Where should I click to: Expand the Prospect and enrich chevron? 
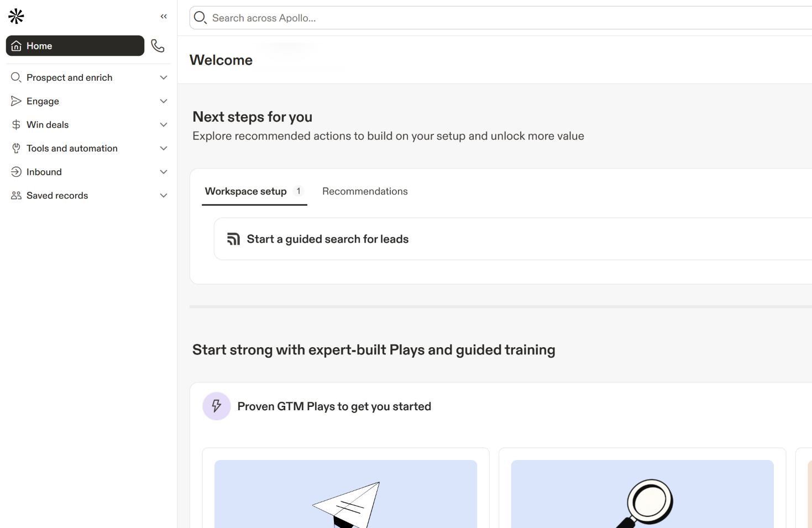pyautogui.click(x=164, y=78)
